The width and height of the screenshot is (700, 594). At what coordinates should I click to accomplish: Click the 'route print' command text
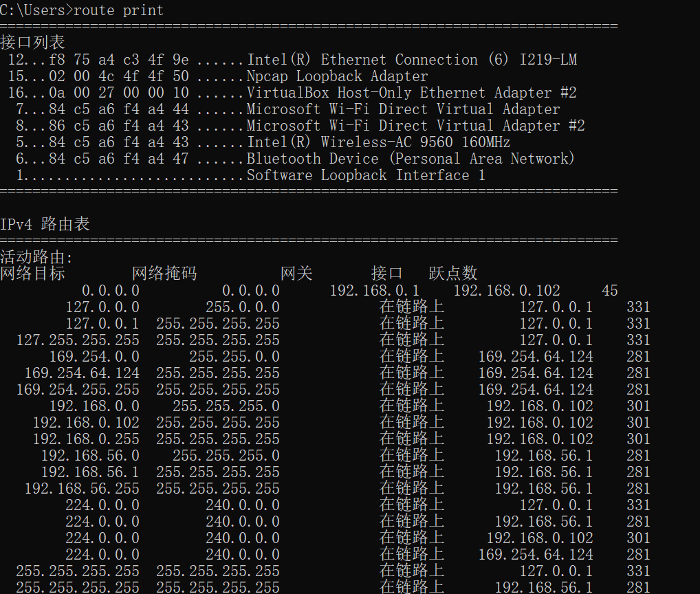(118, 10)
